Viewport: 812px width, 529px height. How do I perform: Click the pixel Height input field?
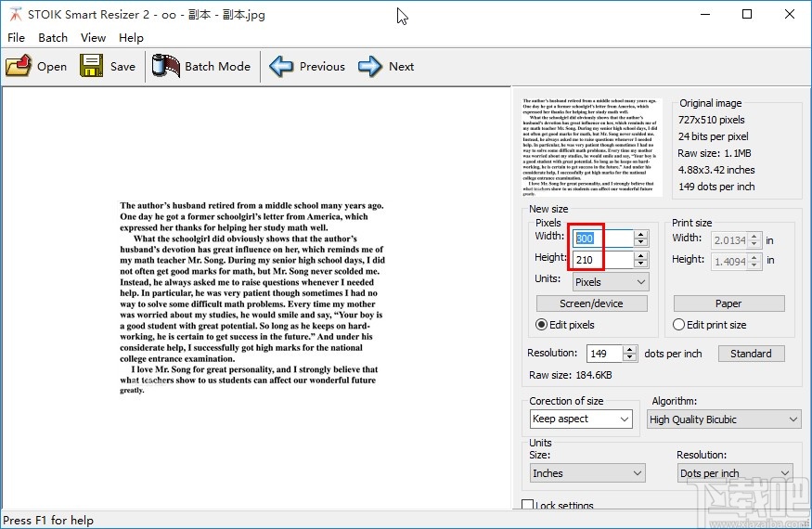point(603,260)
